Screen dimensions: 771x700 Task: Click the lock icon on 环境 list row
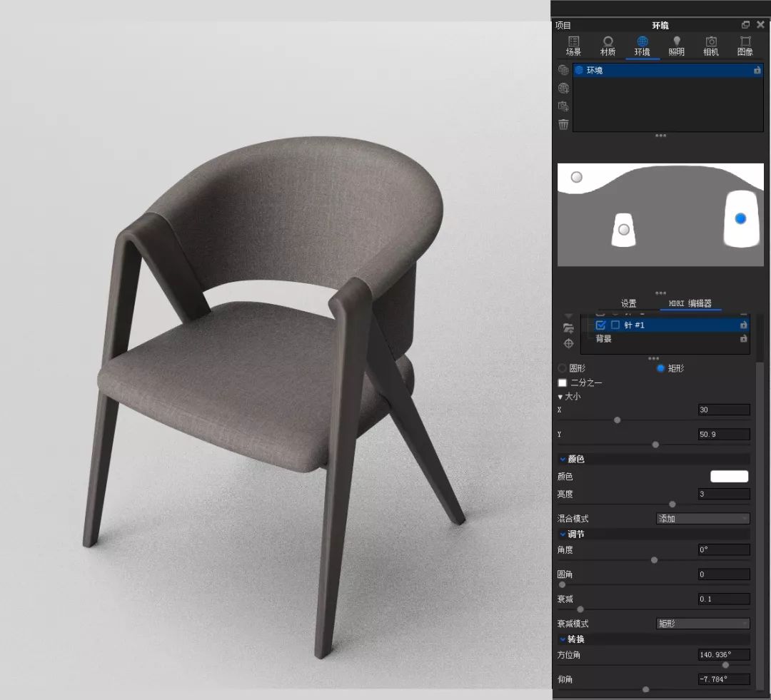coord(757,71)
